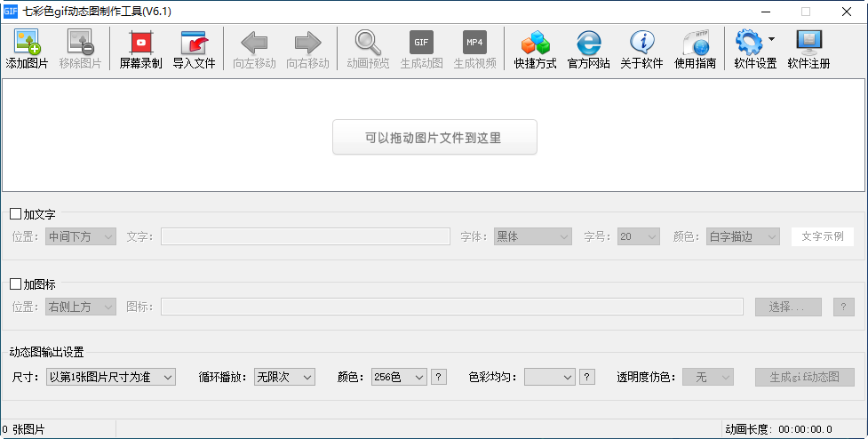
Task: Expand the arrow beside 软件设置
Action: click(772, 39)
